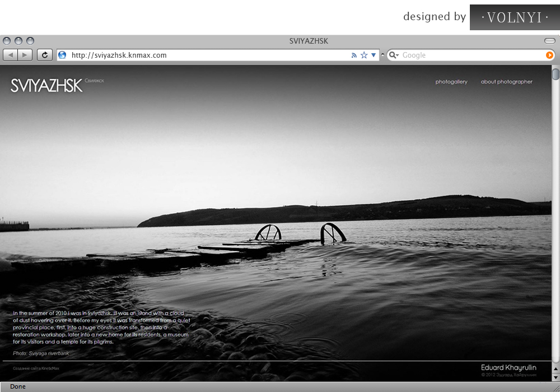Click the RSS feed icon in address bar

[x=354, y=55]
